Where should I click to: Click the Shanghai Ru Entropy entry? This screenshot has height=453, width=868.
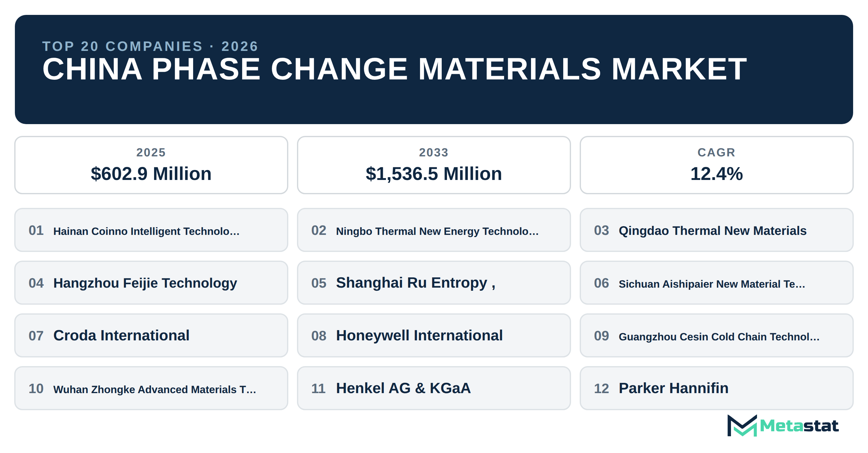click(x=434, y=283)
